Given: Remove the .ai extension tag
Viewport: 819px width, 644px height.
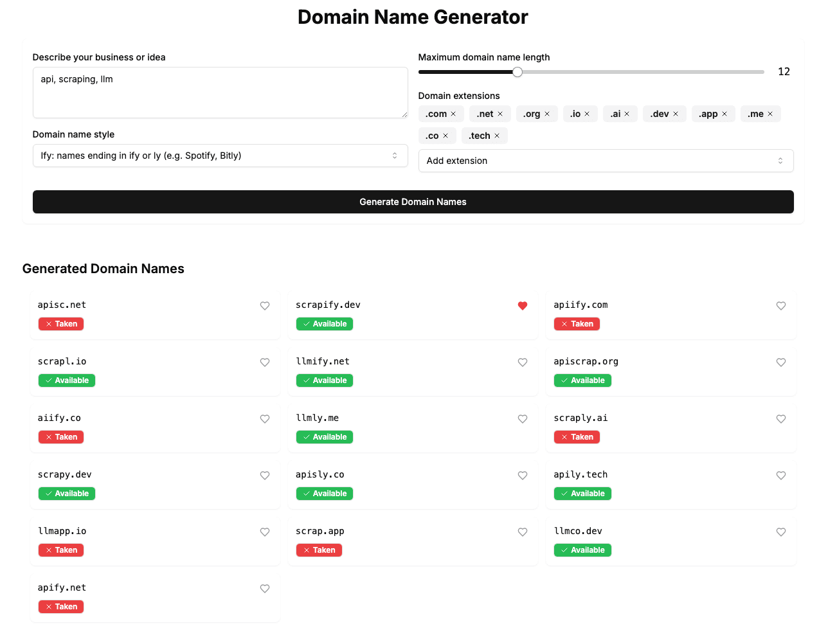Looking at the screenshot, I should (627, 114).
